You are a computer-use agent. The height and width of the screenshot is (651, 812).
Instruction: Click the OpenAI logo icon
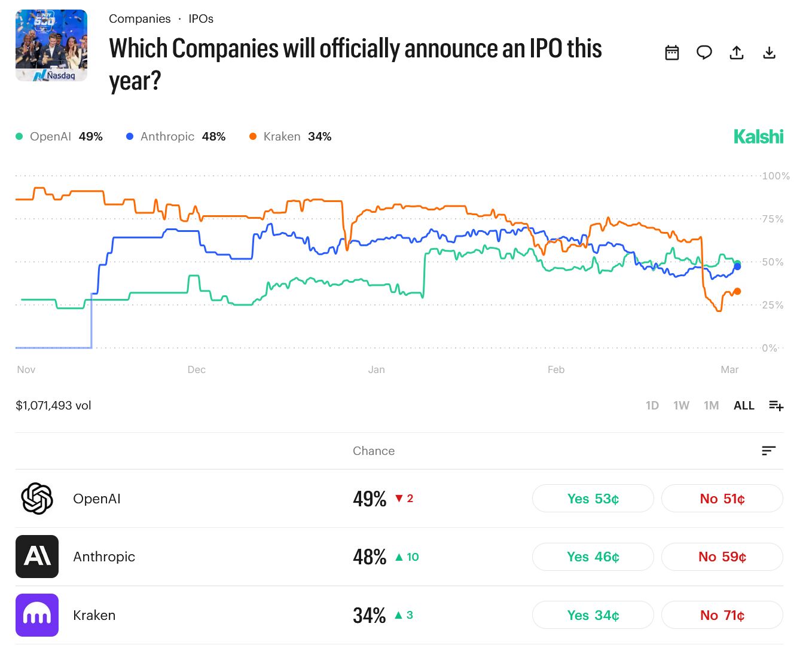[37, 499]
